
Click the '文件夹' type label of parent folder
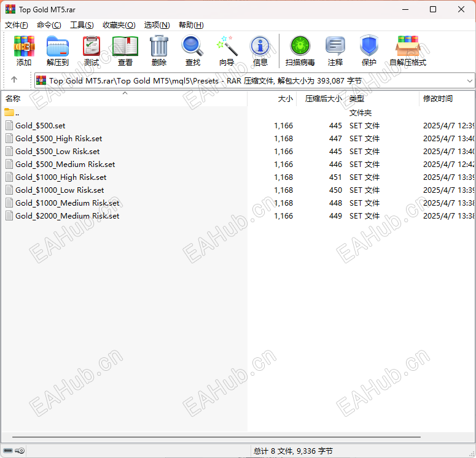[361, 113]
